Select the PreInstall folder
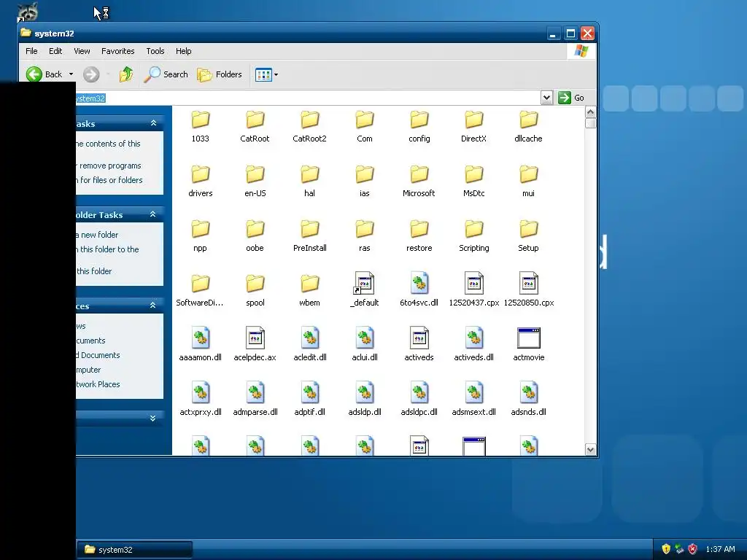Viewport: 747px width, 560px height. (x=309, y=237)
